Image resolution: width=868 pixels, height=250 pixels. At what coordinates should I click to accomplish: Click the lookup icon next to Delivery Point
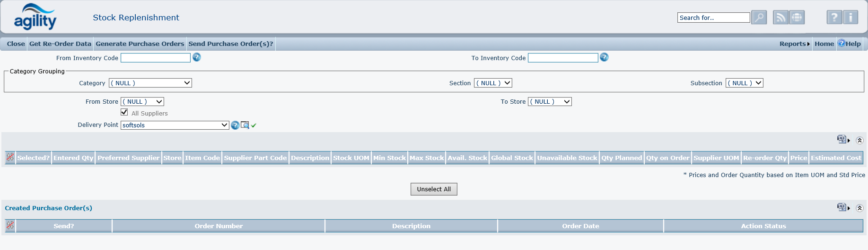tap(245, 125)
